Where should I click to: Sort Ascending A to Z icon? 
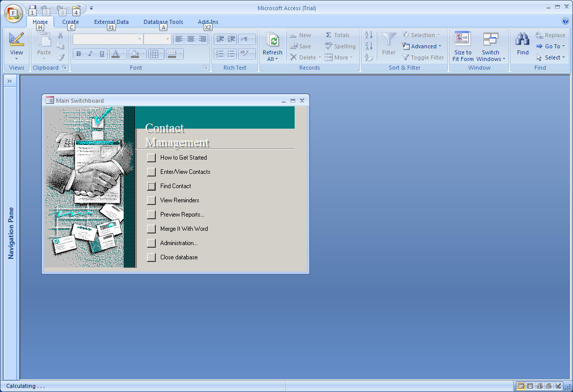click(x=369, y=35)
